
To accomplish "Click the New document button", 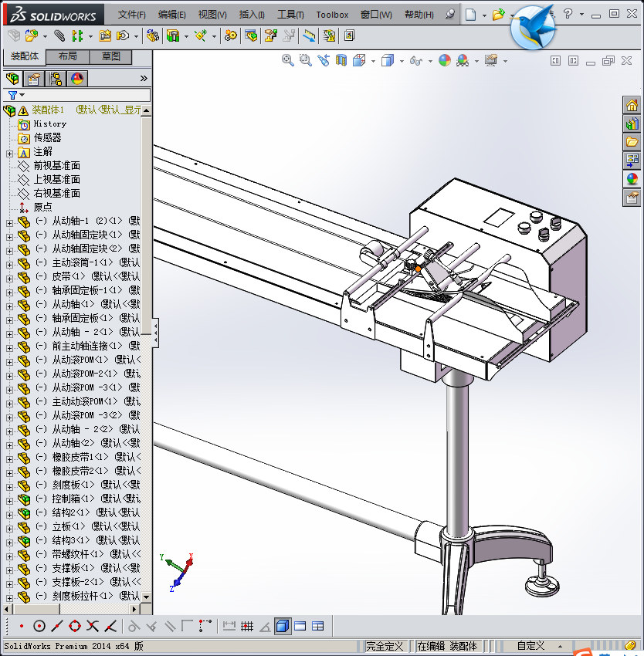I will (471, 15).
